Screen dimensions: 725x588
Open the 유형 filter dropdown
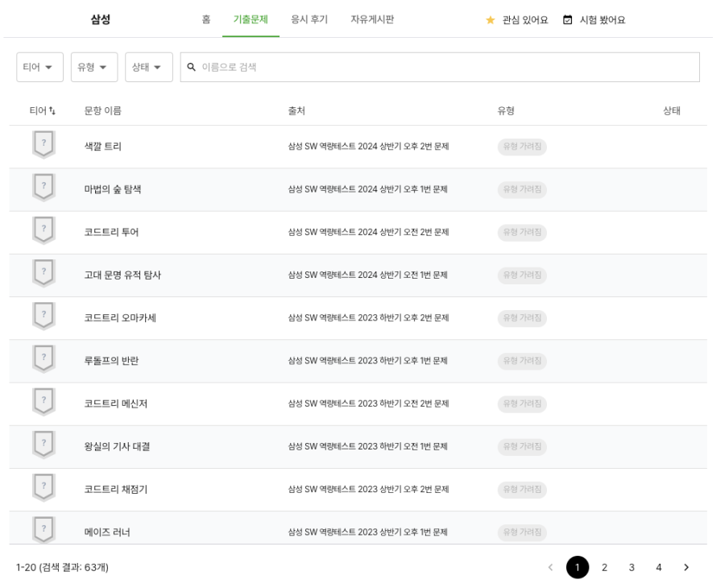coord(94,67)
